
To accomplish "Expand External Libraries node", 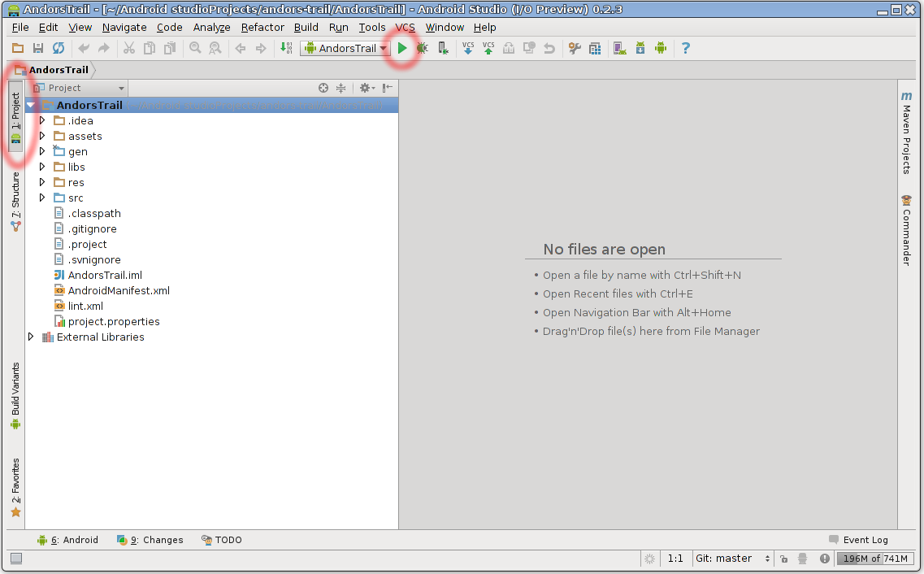I will [31, 337].
